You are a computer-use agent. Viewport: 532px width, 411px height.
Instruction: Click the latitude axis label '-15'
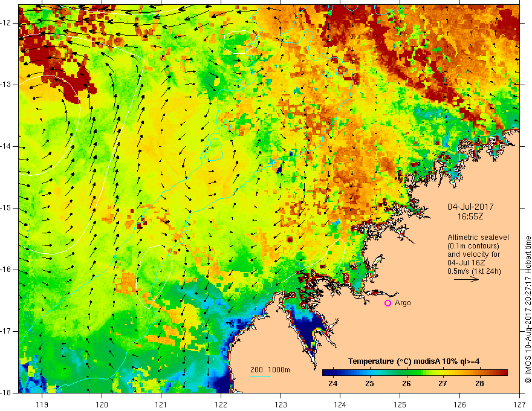point(6,208)
